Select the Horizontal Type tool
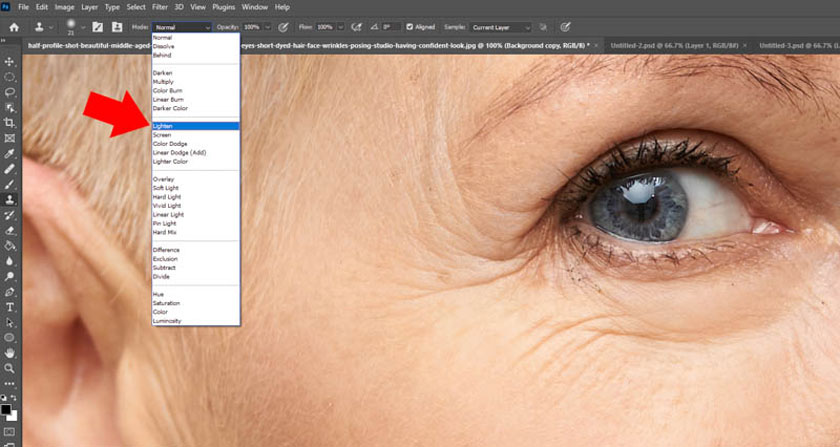This screenshot has height=447, width=840. pos(10,307)
